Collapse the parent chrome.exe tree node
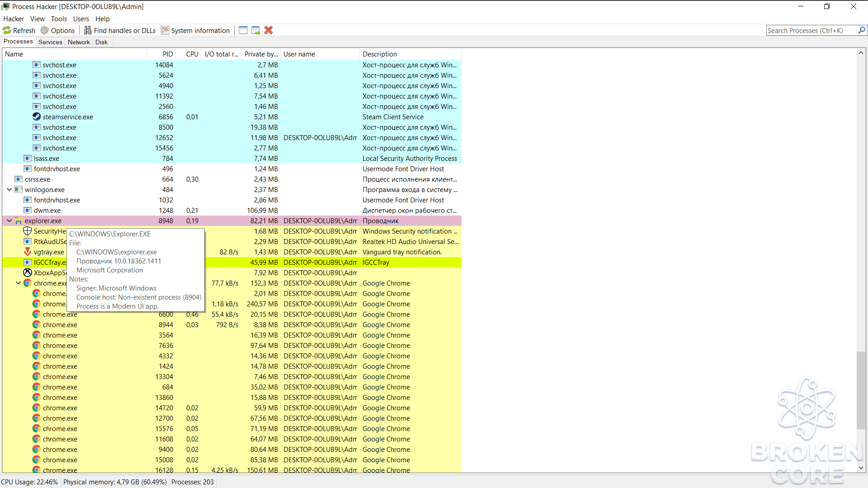The width and height of the screenshot is (868, 488). click(x=18, y=283)
